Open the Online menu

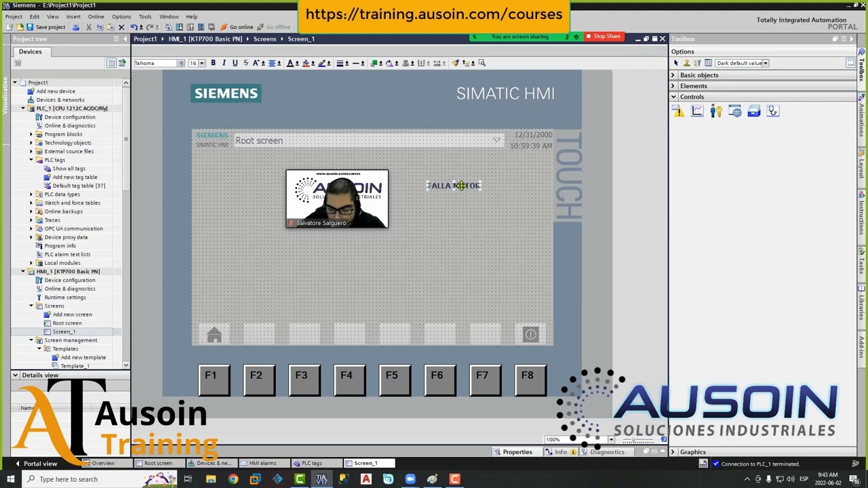pos(96,16)
